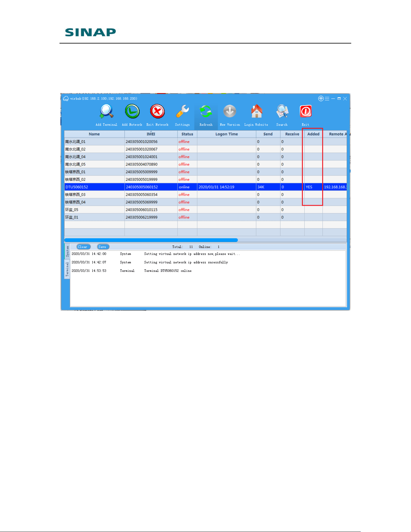Click the virhub cloud icon in title bar

point(66,98)
